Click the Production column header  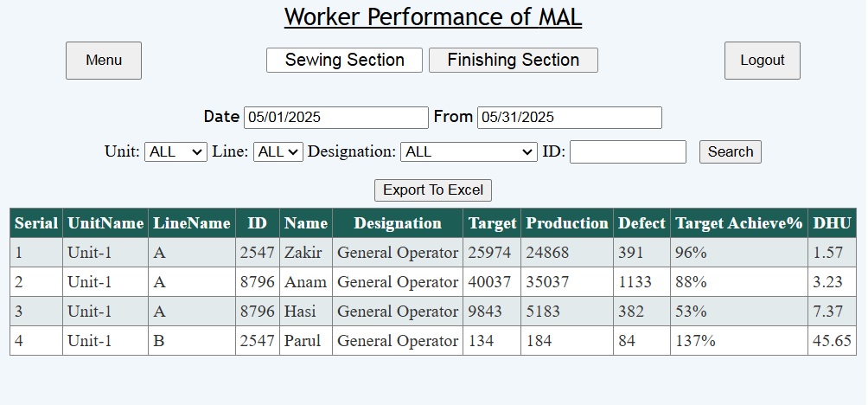point(567,223)
